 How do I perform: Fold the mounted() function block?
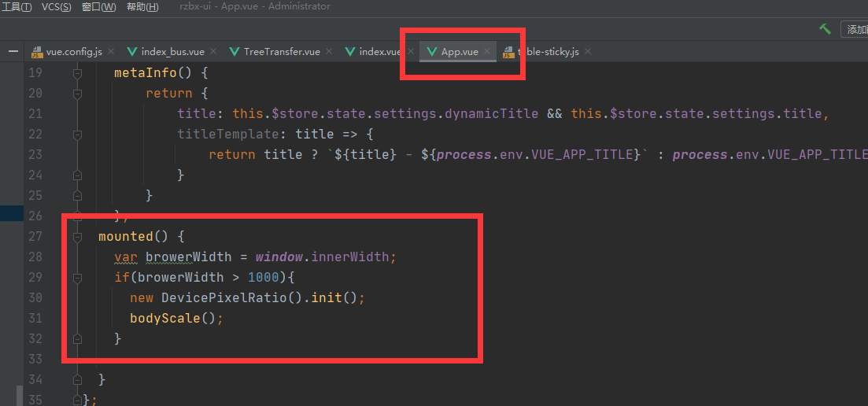[x=77, y=237]
